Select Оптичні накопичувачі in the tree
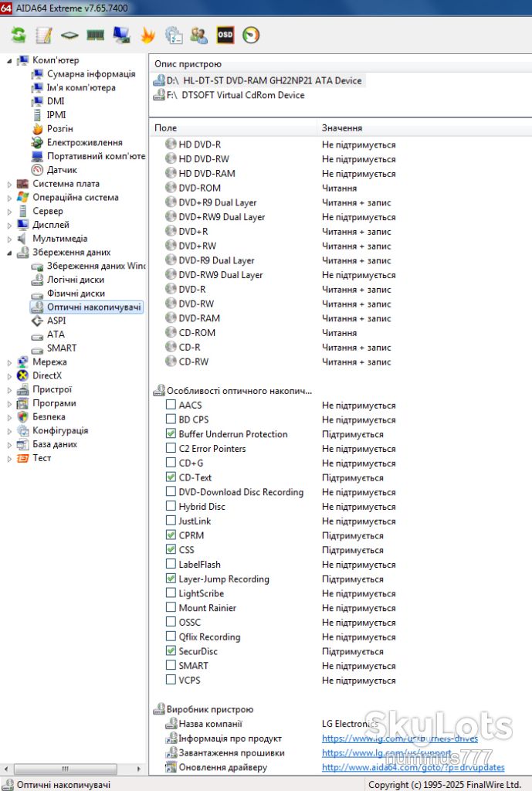This screenshot has width=532, height=791. [86, 307]
